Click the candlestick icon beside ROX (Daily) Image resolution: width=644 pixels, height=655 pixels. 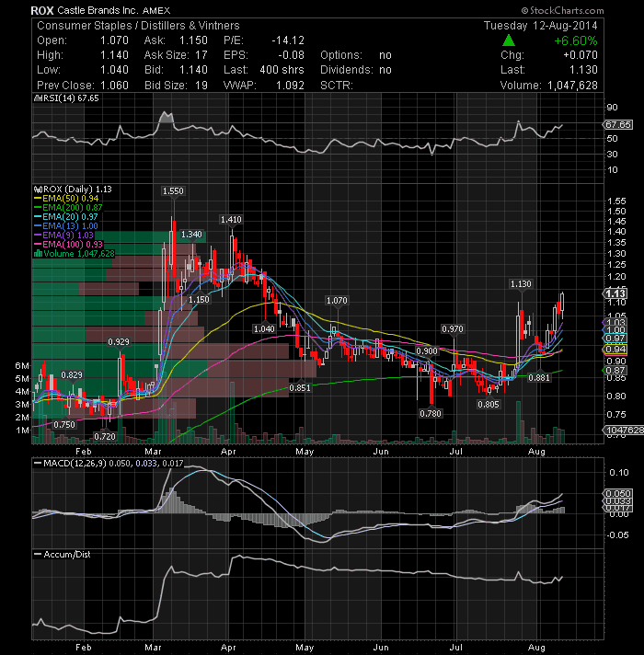(x=38, y=190)
